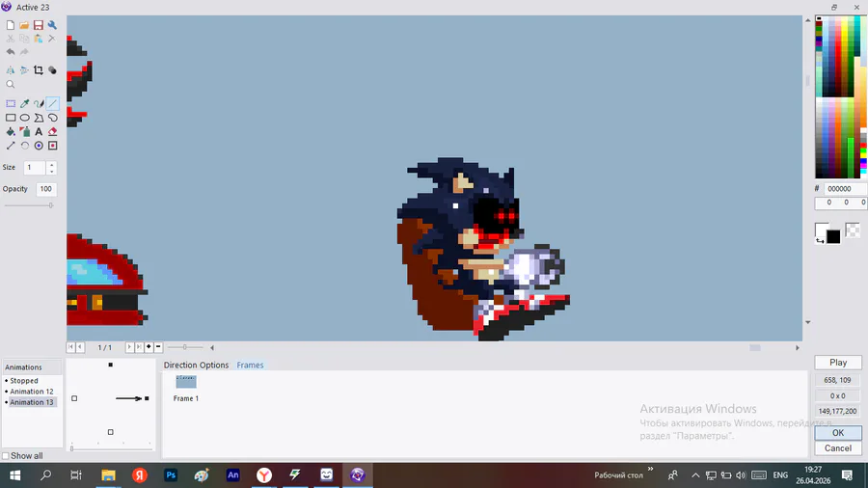The width and height of the screenshot is (868, 488).
Task: Select the Brush tool
Action: [x=39, y=103]
